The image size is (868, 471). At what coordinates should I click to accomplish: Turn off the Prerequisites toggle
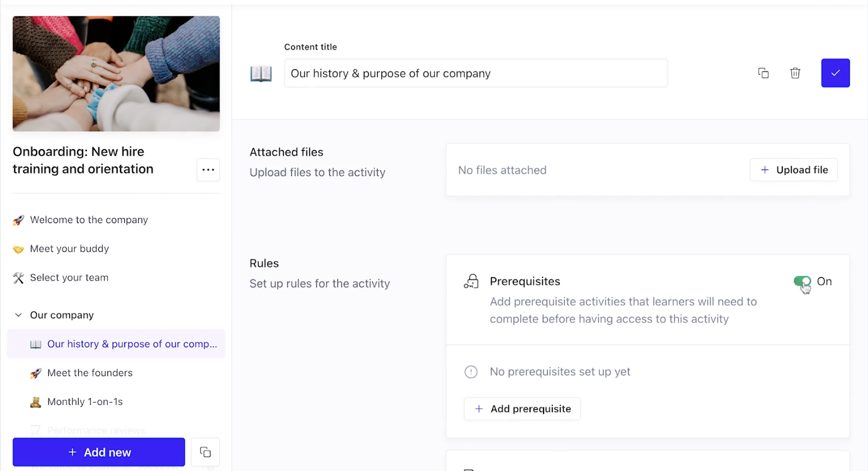pos(802,281)
